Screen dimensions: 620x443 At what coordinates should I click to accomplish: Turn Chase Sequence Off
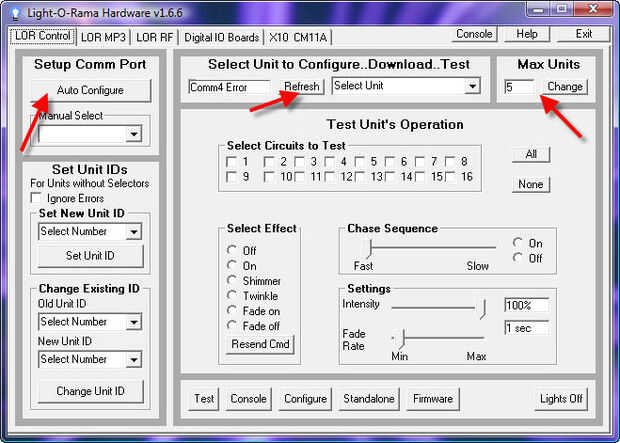[x=518, y=257]
